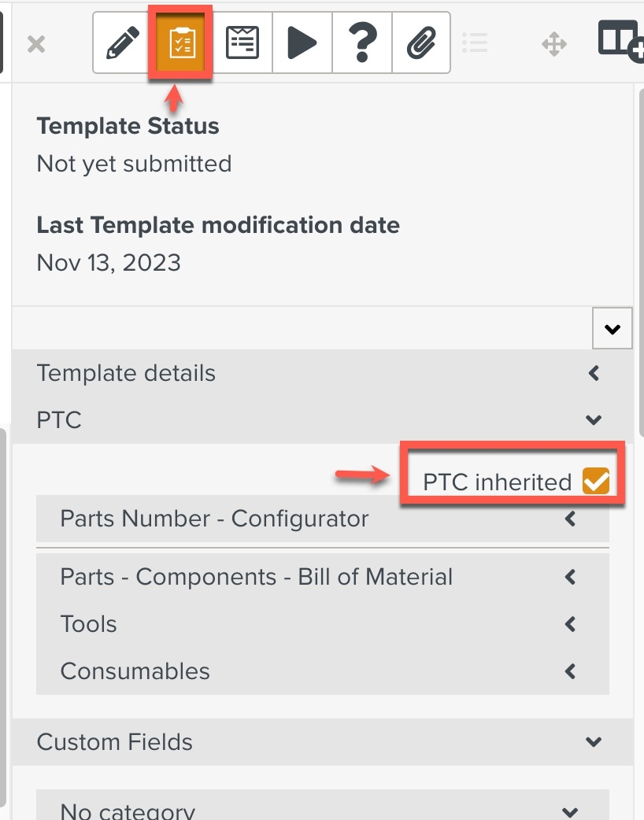Collapse the PTC section

tap(593, 419)
